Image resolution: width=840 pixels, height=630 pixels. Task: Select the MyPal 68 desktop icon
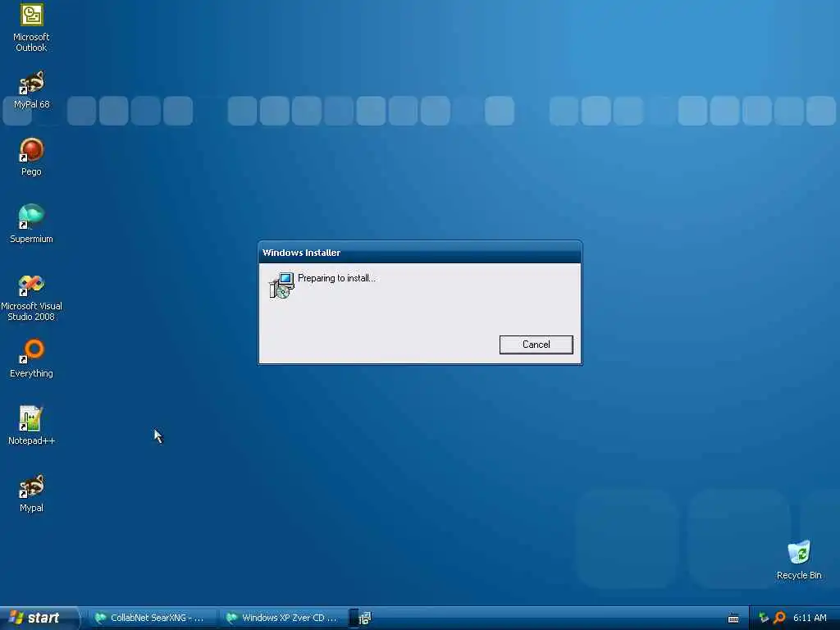pos(31,90)
